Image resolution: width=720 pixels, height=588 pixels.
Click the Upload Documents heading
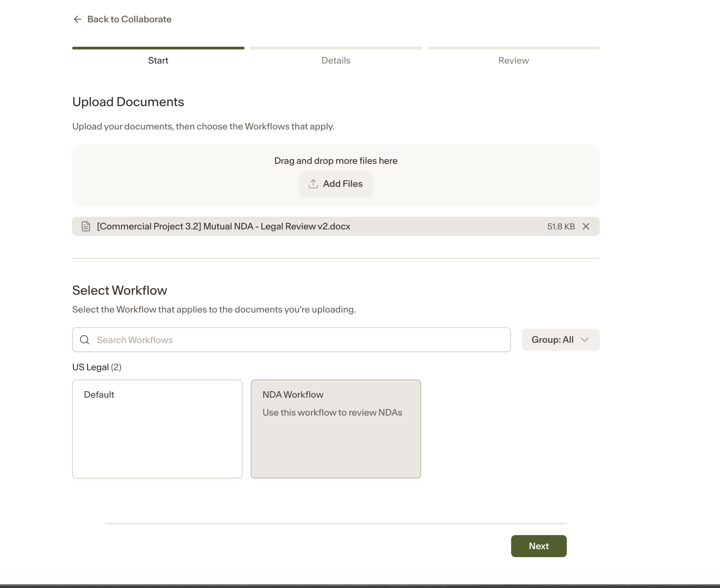pyautogui.click(x=128, y=102)
